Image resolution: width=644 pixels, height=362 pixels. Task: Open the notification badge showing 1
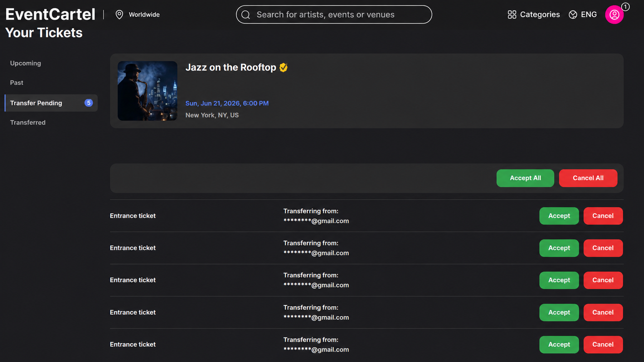[626, 7]
